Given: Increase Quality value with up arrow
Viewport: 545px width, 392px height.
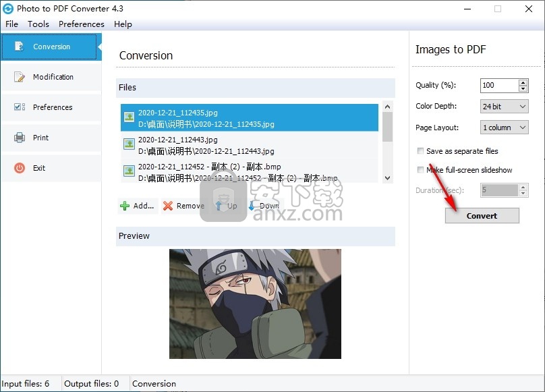Looking at the screenshot, I should [523, 82].
